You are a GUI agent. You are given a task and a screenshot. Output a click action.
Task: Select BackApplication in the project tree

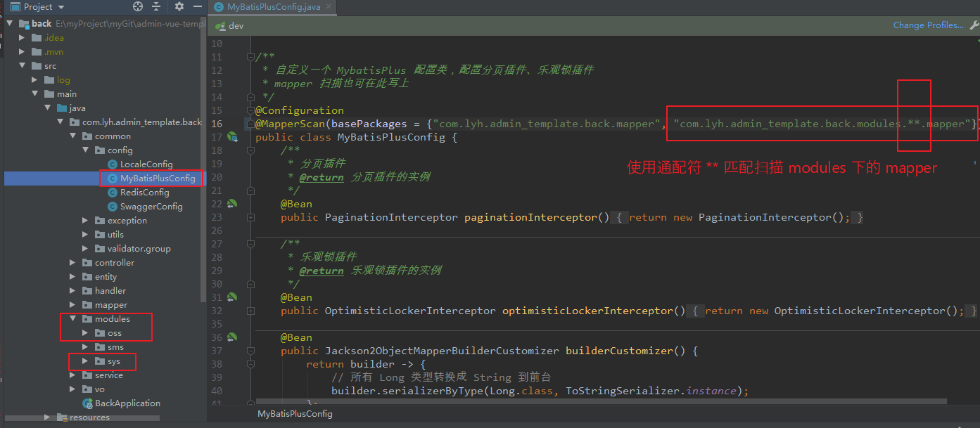coord(127,403)
